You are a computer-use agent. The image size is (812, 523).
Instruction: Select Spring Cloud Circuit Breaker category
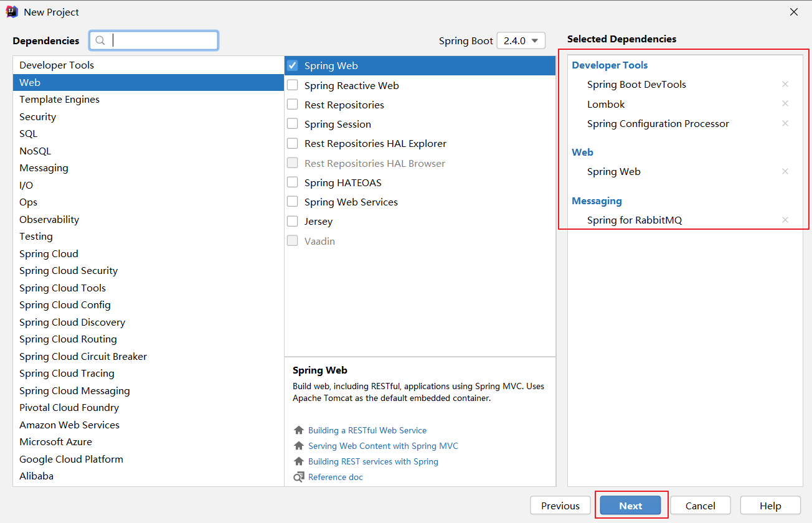point(148,356)
